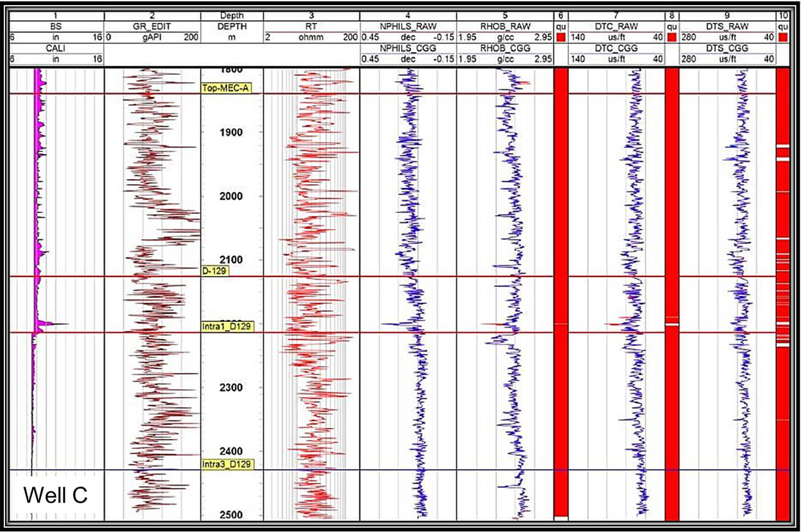This screenshot has width=801, height=532.
Task: Select the Intra3_D129 marker label
Action: pos(227,464)
